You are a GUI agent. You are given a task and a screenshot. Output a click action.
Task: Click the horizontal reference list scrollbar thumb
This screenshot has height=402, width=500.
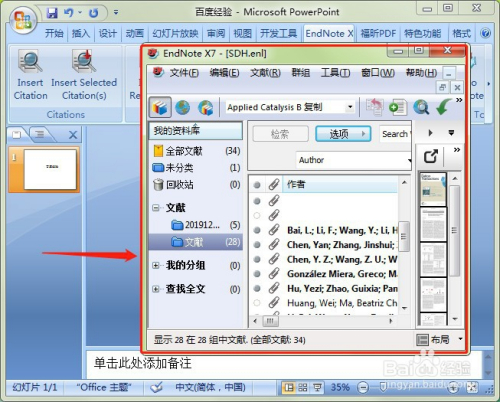tap(270, 321)
